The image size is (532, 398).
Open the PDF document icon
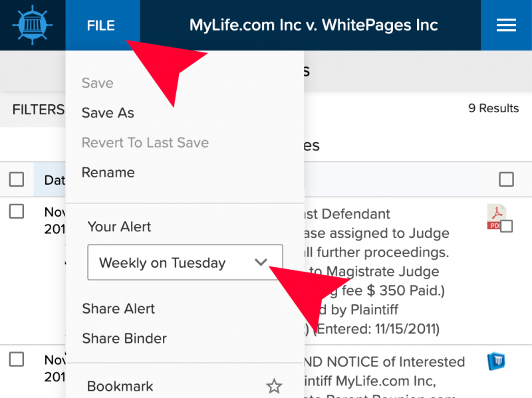click(495, 216)
